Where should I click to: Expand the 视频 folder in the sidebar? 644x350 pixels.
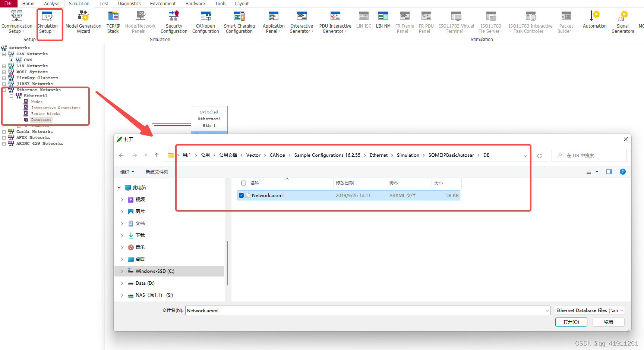click(x=122, y=200)
